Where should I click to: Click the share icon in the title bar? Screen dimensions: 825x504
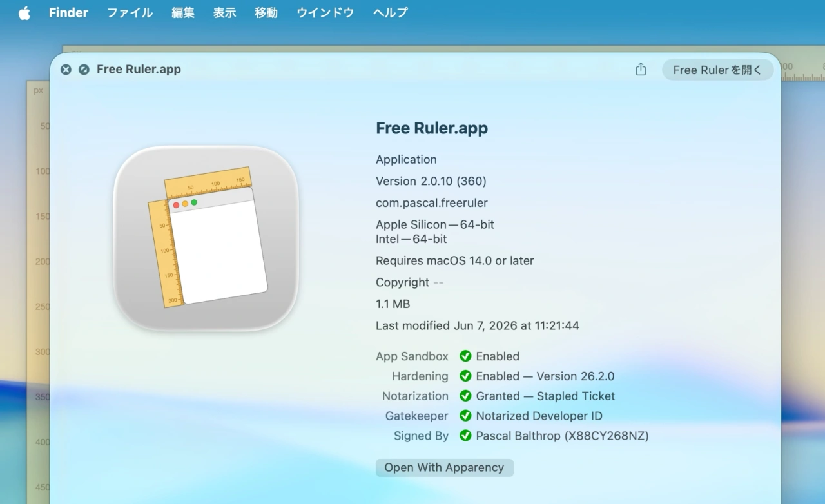tap(641, 70)
